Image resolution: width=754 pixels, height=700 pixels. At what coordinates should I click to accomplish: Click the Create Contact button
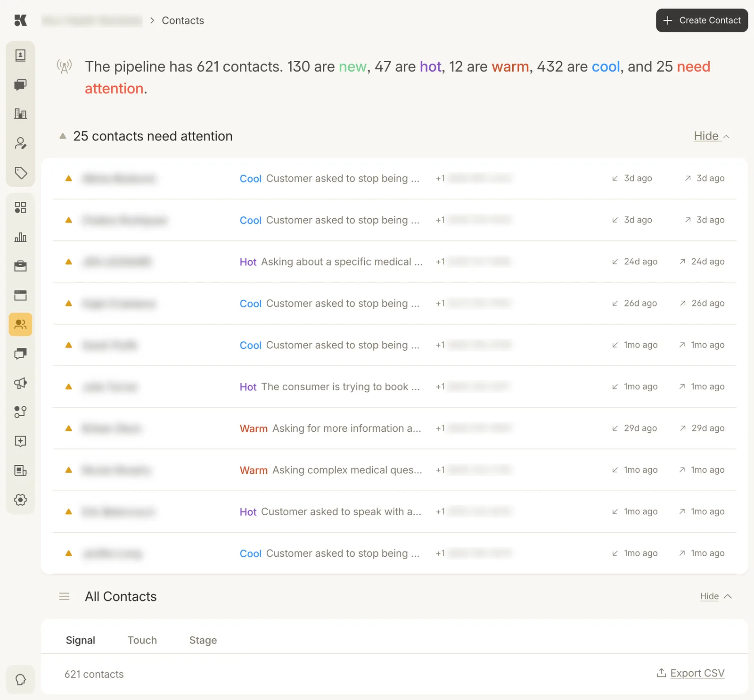(702, 20)
